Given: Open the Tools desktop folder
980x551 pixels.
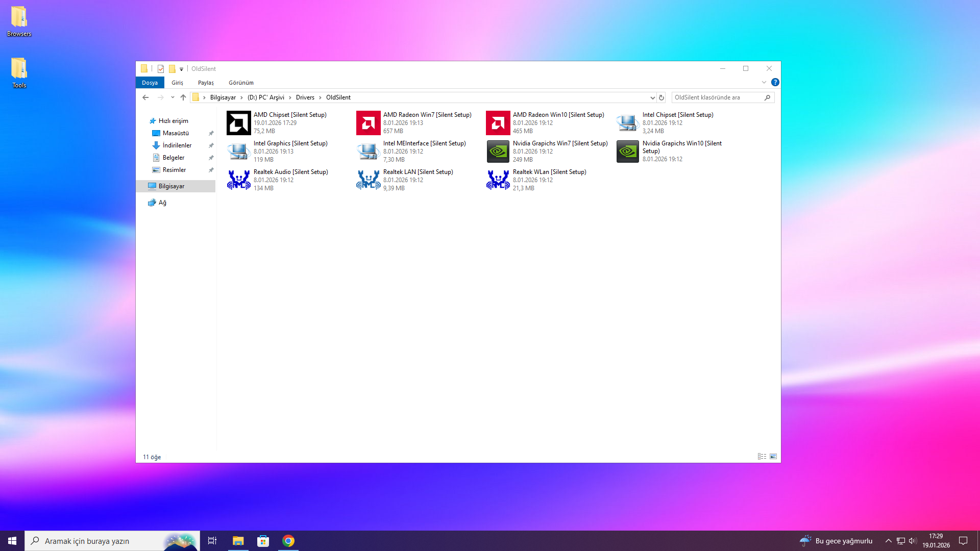Looking at the screenshot, I should coord(19,72).
